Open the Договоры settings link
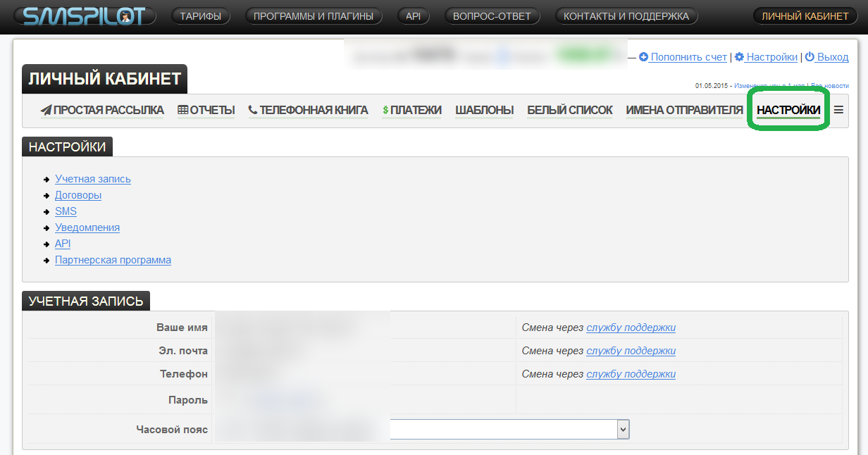This screenshot has width=868, height=455. 78,195
